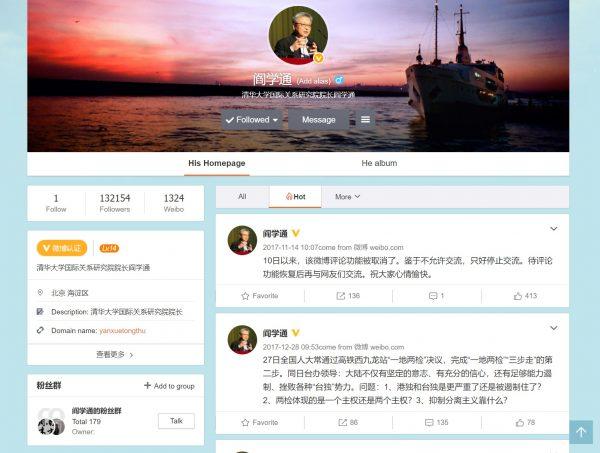Like the second post with 78 likes
The height and width of the screenshot is (453, 600).
[525, 422]
